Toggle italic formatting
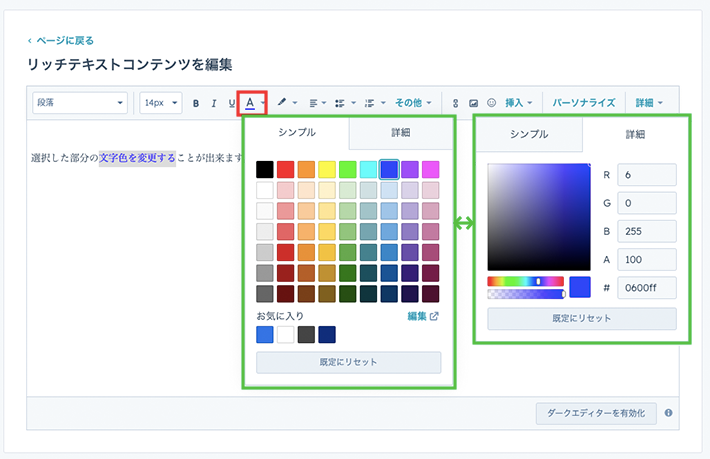 point(214,103)
